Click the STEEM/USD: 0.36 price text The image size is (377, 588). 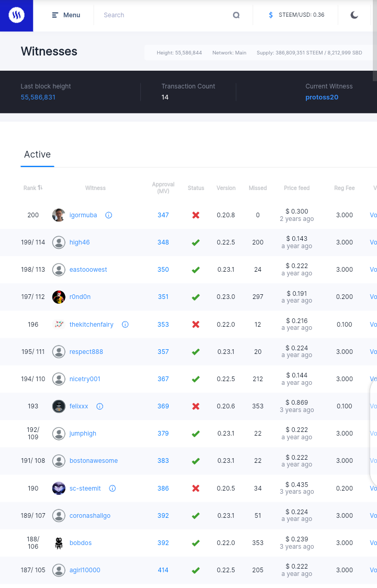(x=302, y=15)
